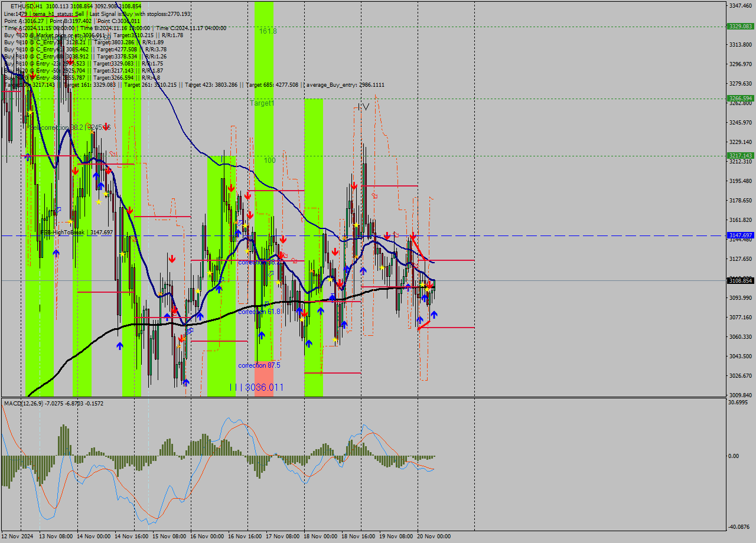The image size is (756, 543).
Task: Click the 'Time C:2024.11.17 04:00:00' text
Action: [x=191, y=28]
